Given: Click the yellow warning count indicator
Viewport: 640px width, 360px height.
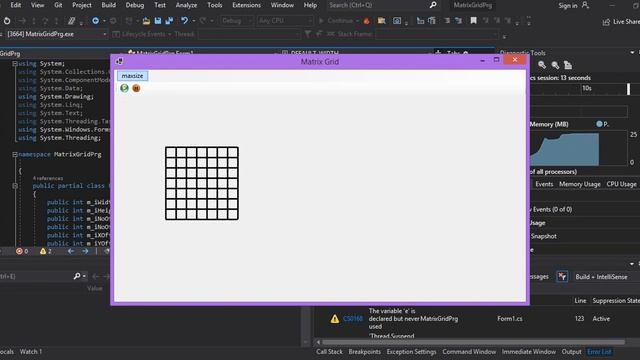Looking at the screenshot, I should pos(46,251).
